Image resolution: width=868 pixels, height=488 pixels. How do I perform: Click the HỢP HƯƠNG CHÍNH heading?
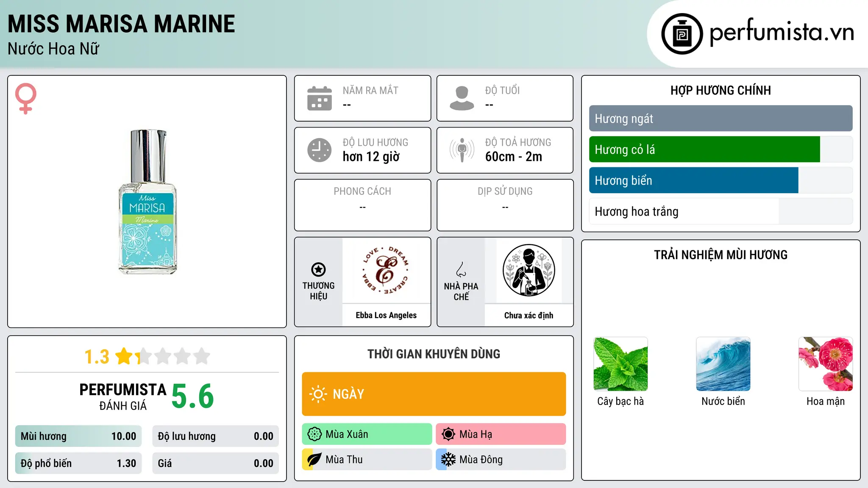coord(721,91)
